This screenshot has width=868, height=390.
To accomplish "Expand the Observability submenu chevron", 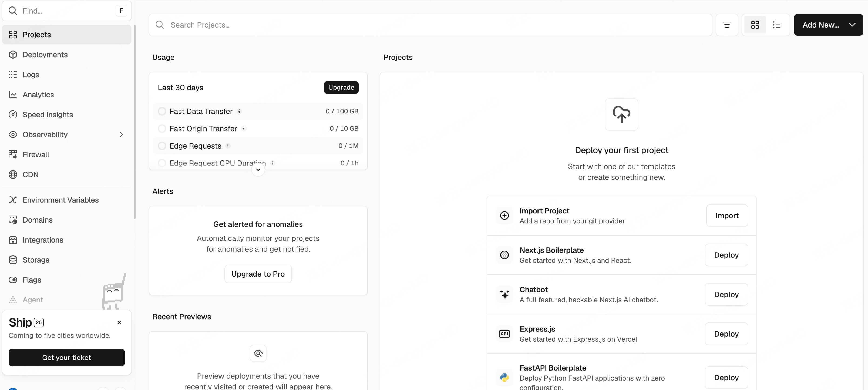I will [121, 135].
